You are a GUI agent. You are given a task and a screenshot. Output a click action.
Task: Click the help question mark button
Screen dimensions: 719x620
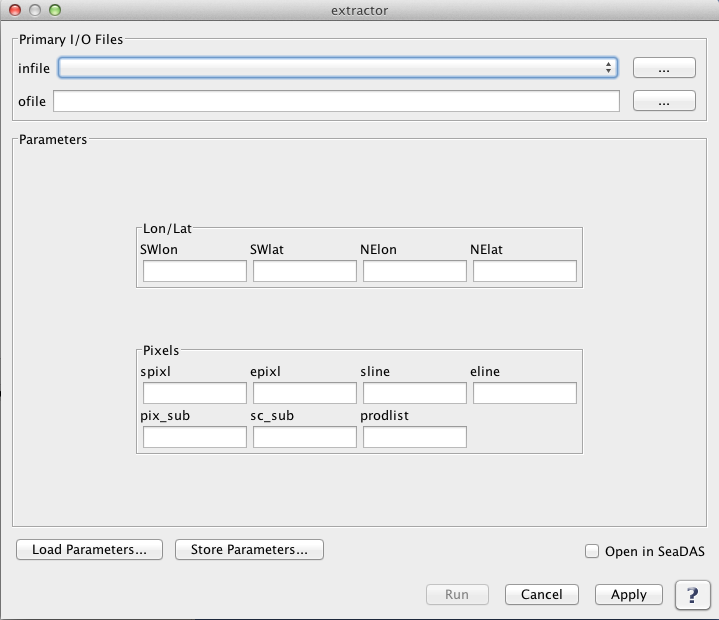click(692, 594)
